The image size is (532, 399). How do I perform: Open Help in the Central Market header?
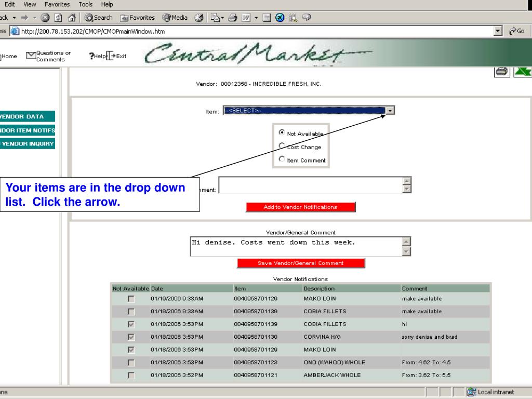pos(97,56)
